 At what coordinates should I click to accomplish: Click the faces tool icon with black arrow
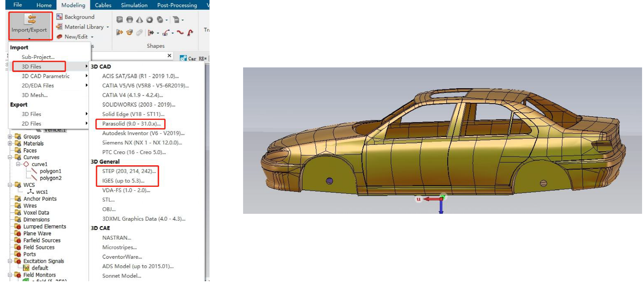[151, 33]
